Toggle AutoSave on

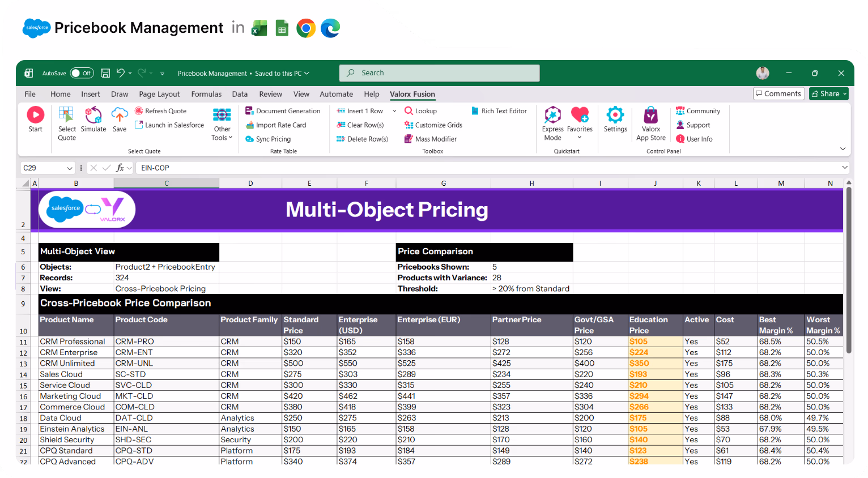tap(82, 72)
